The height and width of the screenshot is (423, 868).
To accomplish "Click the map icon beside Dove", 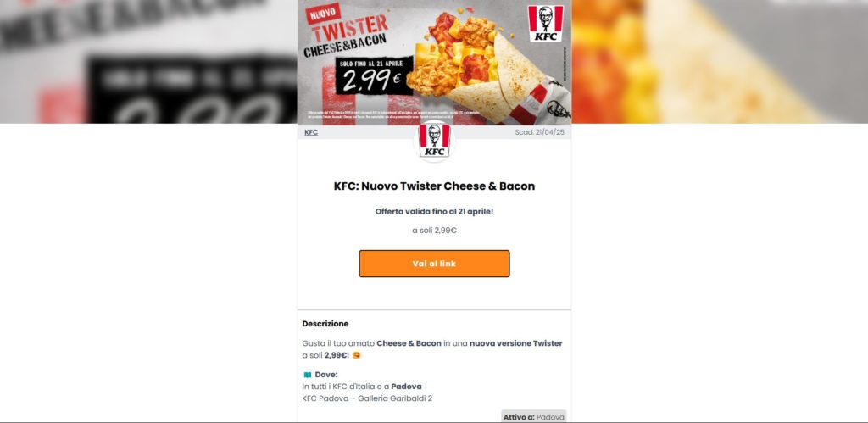I will [x=307, y=375].
